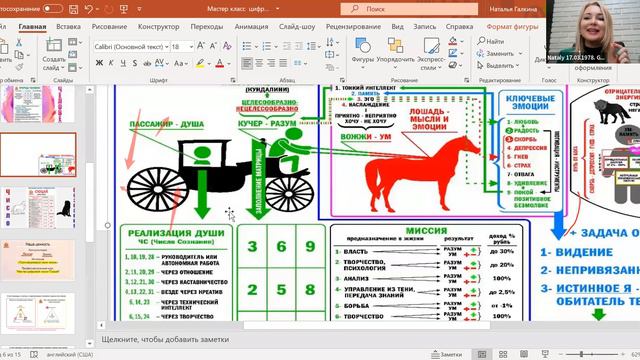
Task: Toggle strikethrough (ab) formatting
Action: coord(147,63)
